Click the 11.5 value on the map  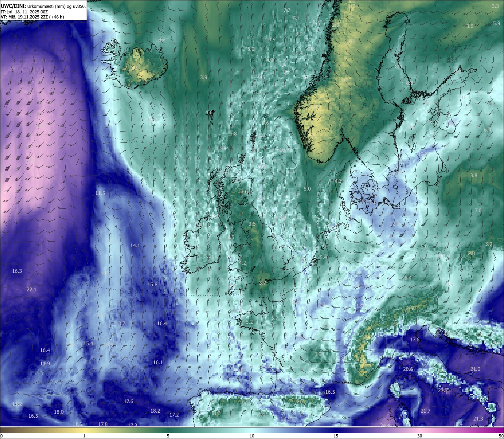(x=100, y=193)
